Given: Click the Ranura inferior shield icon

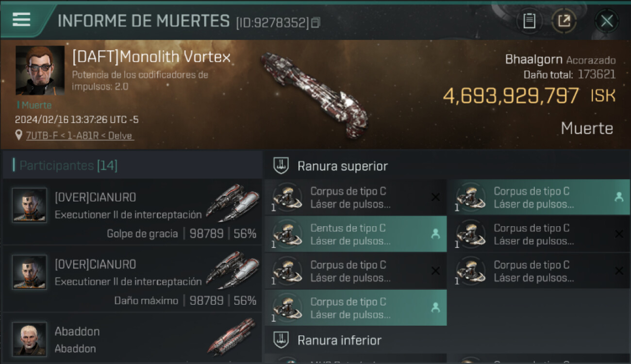Looking at the screenshot, I should [x=281, y=340].
